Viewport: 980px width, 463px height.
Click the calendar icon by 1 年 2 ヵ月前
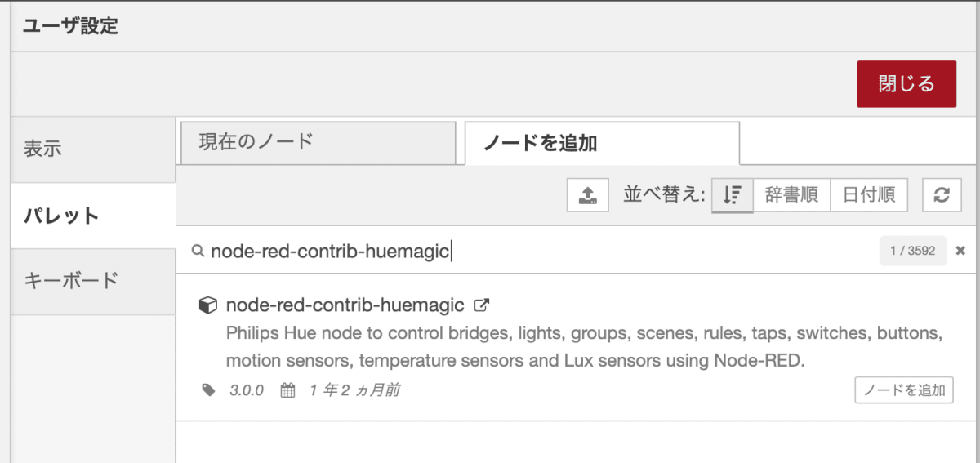[x=287, y=390]
